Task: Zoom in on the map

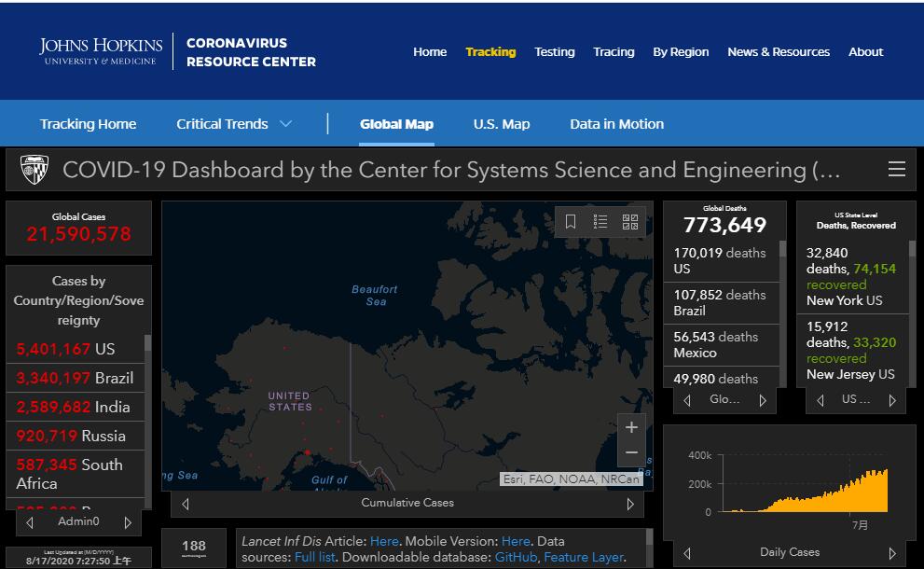Action: (x=631, y=427)
